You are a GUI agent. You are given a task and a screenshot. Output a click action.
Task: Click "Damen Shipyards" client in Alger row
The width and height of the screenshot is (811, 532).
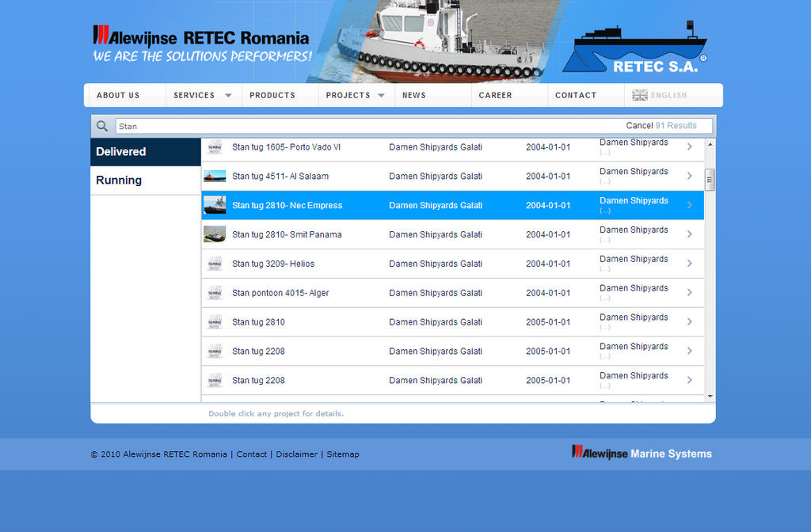point(634,288)
